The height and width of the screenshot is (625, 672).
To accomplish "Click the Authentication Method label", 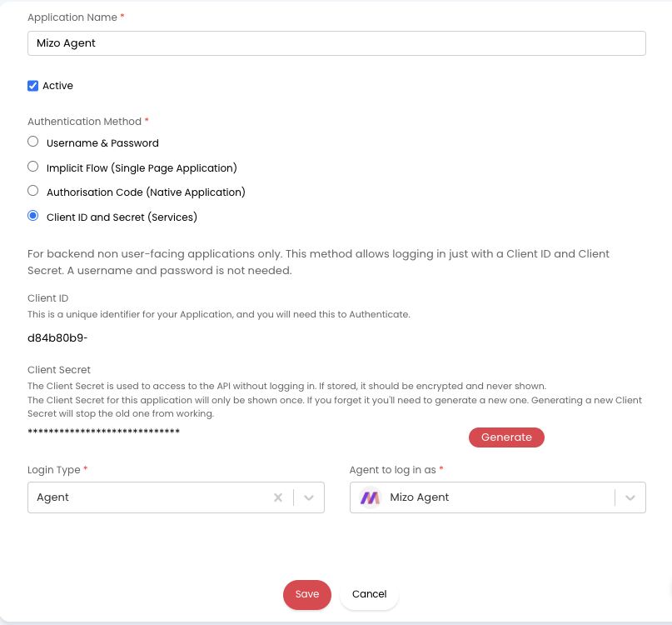I will click(x=85, y=122).
